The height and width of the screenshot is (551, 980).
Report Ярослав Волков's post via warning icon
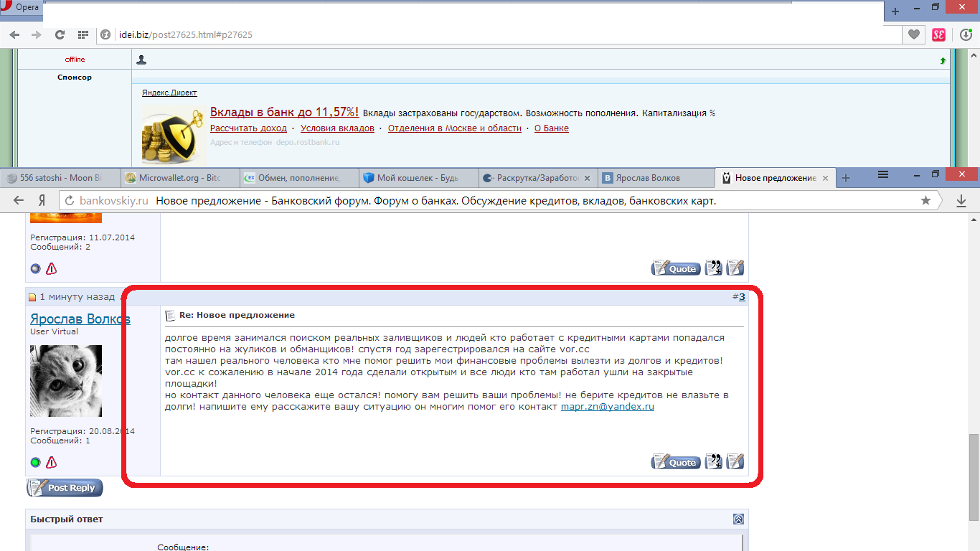click(x=52, y=462)
